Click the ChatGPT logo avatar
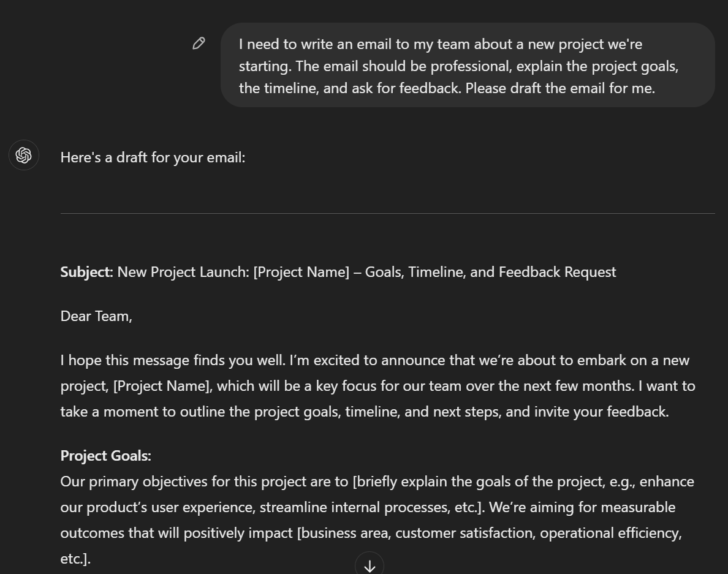Viewport: 728px width, 574px height. coord(24,155)
